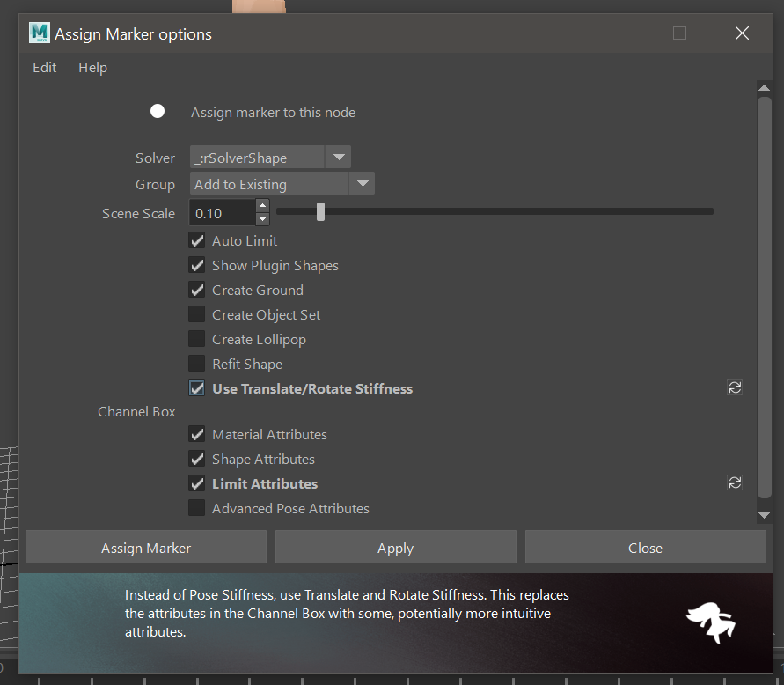Reset Limit Attributes option to default
Viewport: 784px width, 685px height.
pyautogui.click(x=735, y=482)
